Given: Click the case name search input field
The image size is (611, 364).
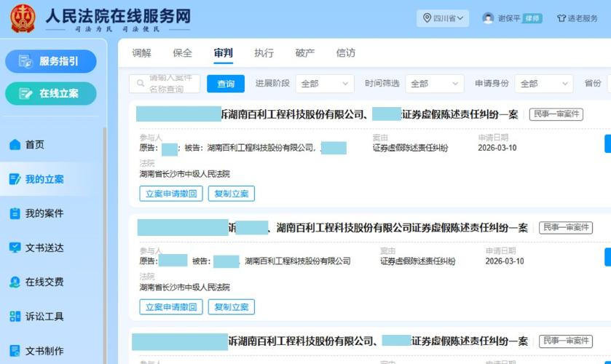Looking at the screenshot, I should click(x=165, y=84).
